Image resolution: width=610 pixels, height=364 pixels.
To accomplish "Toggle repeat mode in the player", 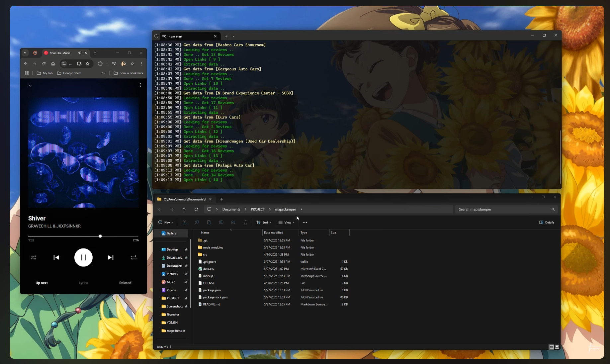I will [133, 257].
